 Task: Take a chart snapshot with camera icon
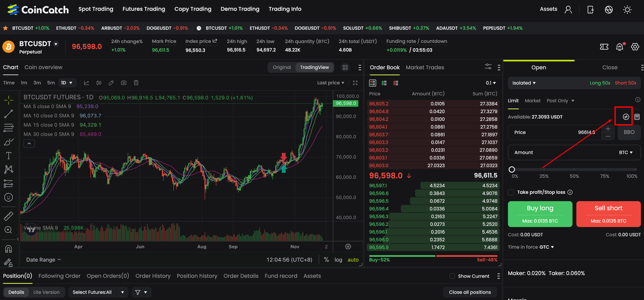(x=123, y=83)
